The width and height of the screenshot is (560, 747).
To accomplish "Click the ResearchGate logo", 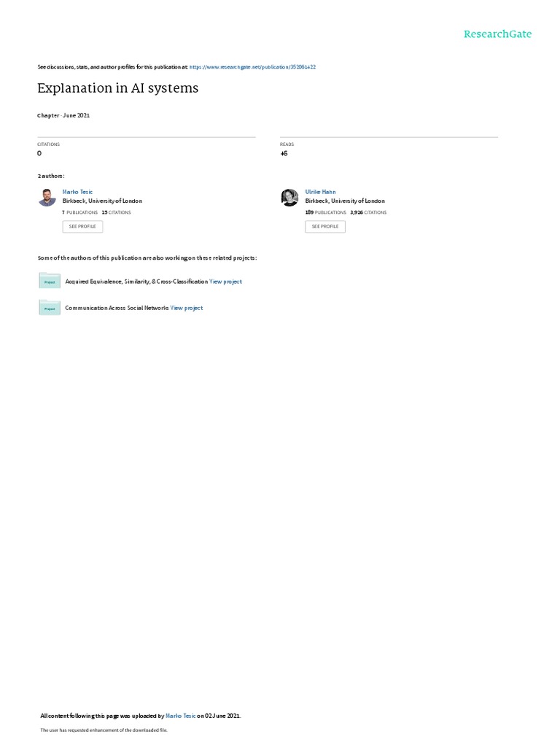I will click(497, 34).
